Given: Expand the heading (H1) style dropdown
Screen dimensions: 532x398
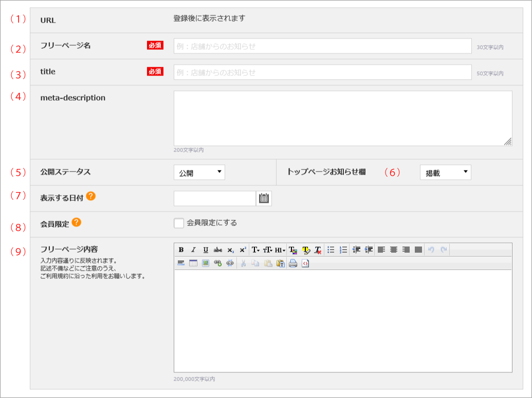Looking at the screenshot, I should point(280,250).
